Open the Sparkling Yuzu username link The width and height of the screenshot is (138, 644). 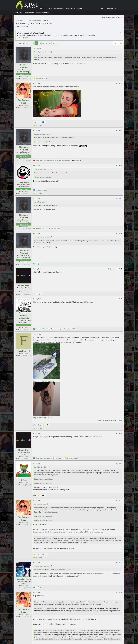(x=24, y=579)
